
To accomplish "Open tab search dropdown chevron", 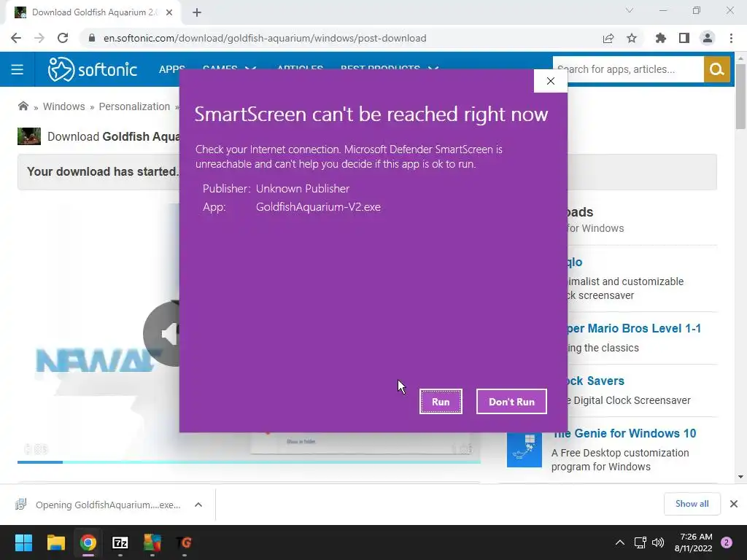I will pyautogui.click(x=630, y=10).
